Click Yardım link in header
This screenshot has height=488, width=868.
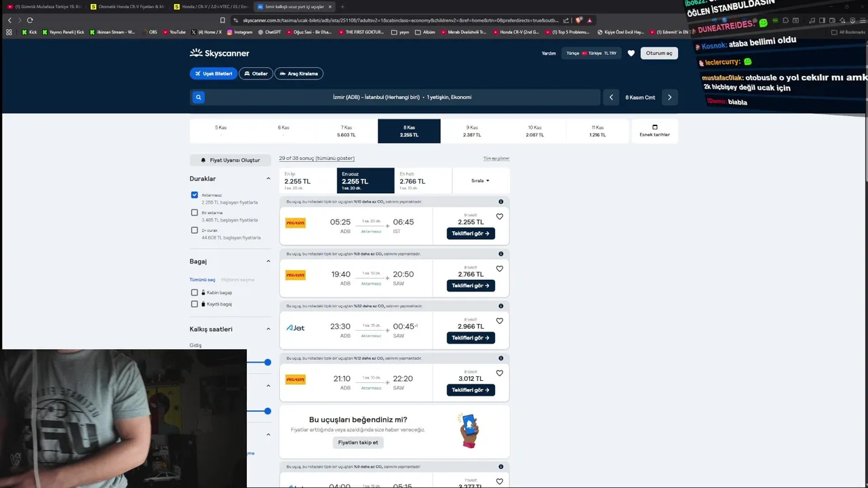[549, 53]
